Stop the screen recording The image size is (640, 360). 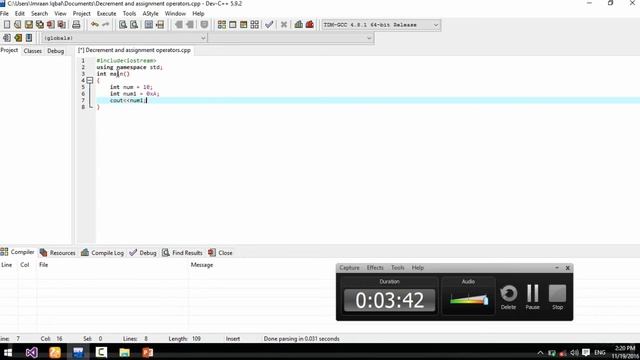pyautogui.click(x=558, y=297)
